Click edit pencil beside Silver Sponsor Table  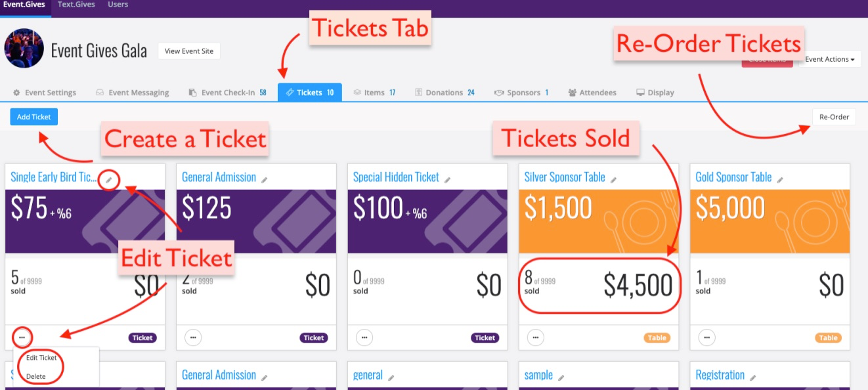coord(613,179)
